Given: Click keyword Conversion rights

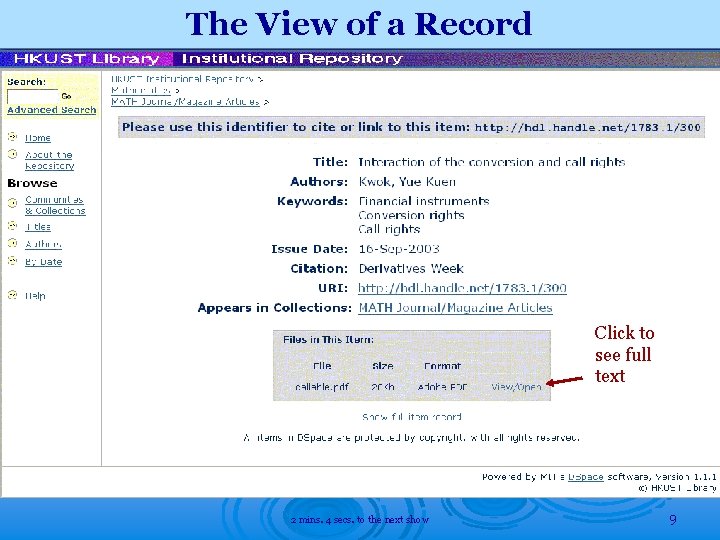Looking at the screenshot, I should coord(411,215).
